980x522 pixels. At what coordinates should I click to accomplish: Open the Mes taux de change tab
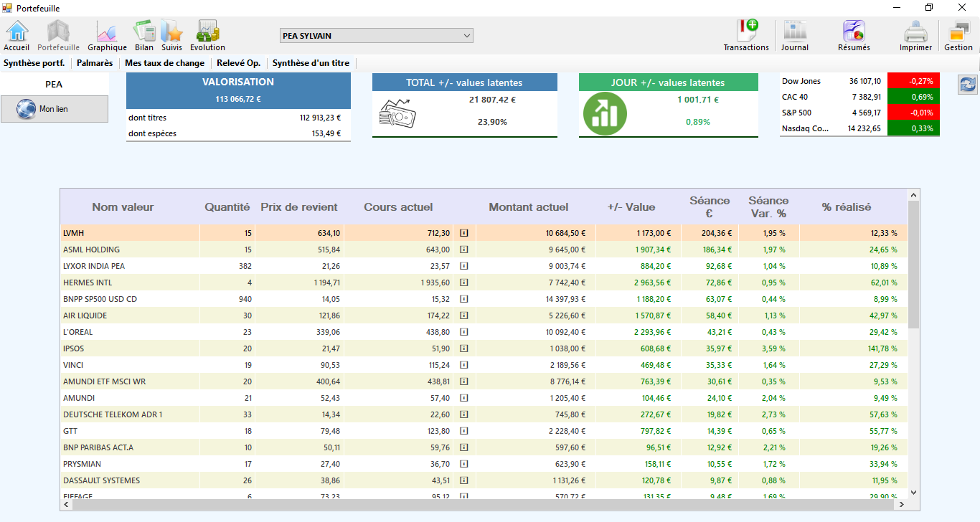click(x=164, y=63)
